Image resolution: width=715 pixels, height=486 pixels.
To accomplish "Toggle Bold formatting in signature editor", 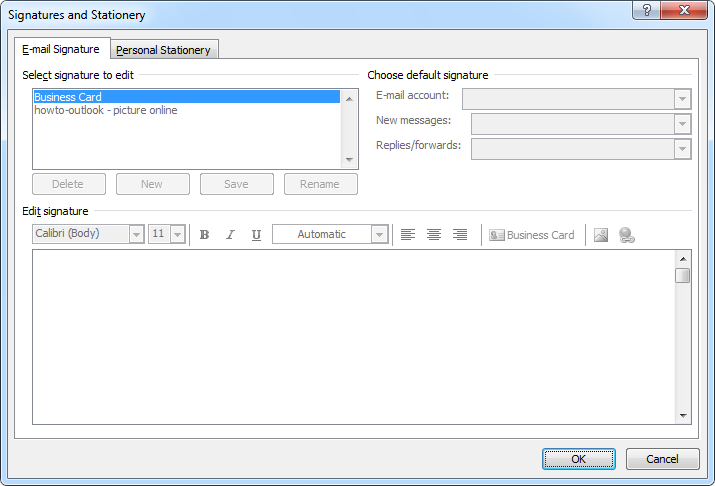I will pyautogui.click(x=204, y=234).
